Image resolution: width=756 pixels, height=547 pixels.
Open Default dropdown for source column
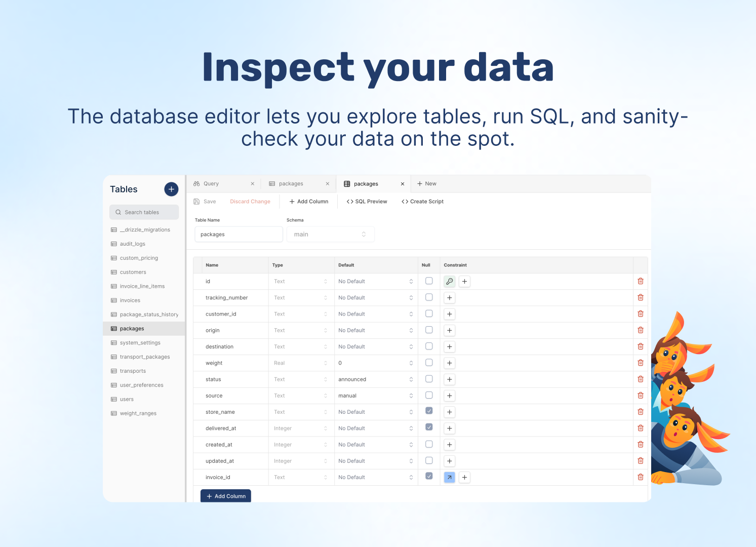[x=376, y=396]
